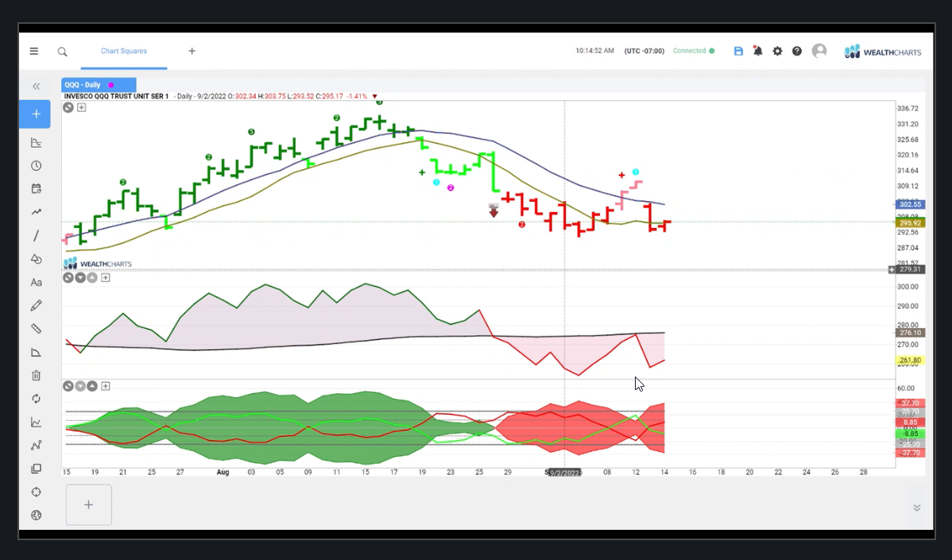Click the UTC -07:00 timezone selector
Image resolution: width=952 pixels, height=560 pixels.
click(644, 51)
